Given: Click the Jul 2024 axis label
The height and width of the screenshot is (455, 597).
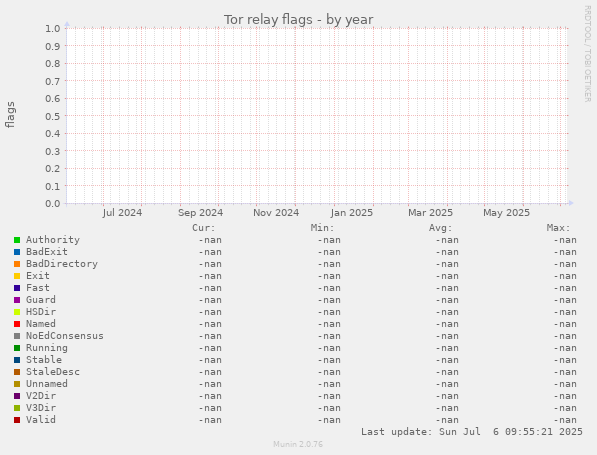Looking at the screenshot, I should pyautogui.click(x=122, y=212).
